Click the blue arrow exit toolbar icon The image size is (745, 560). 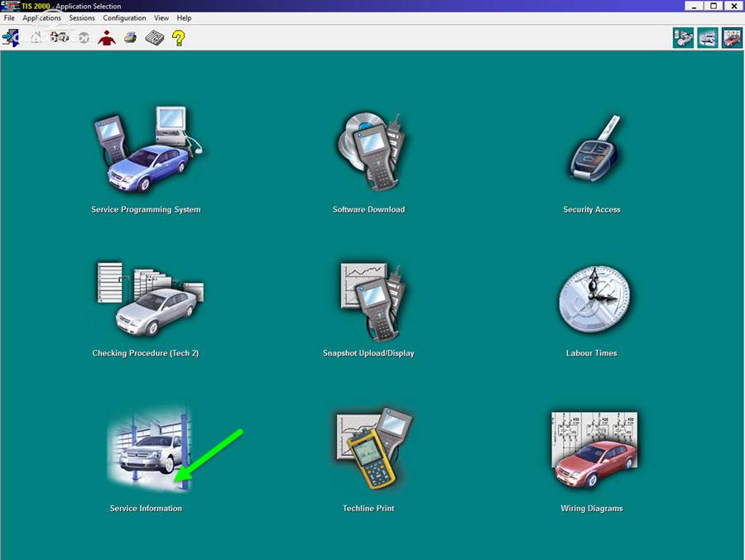(11, 37)
